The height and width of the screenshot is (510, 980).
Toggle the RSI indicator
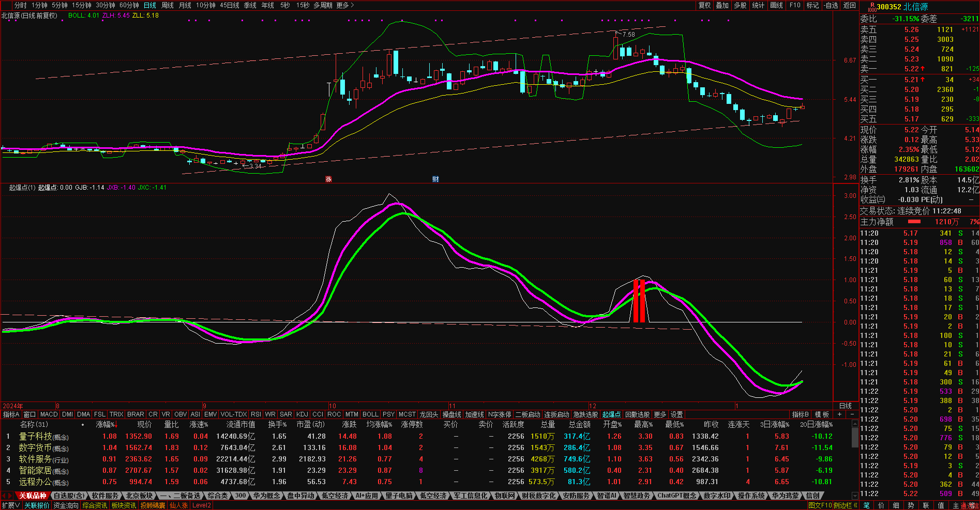coord(256,414)
